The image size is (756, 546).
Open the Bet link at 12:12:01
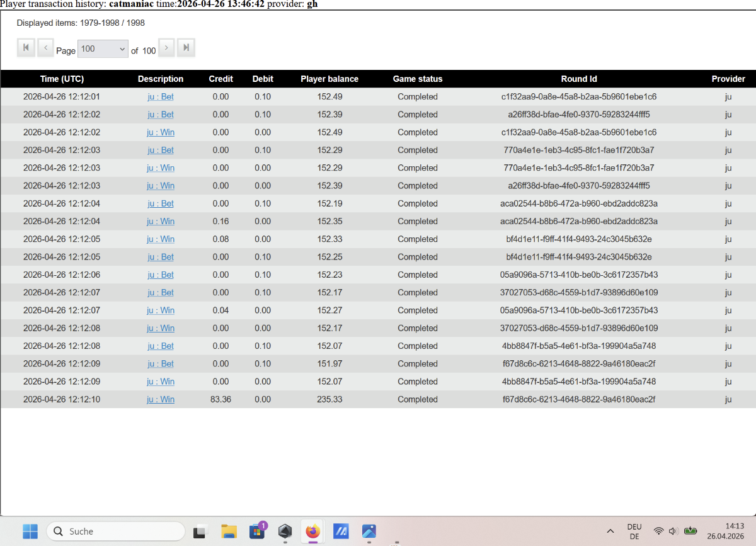[x=161, y=97]
